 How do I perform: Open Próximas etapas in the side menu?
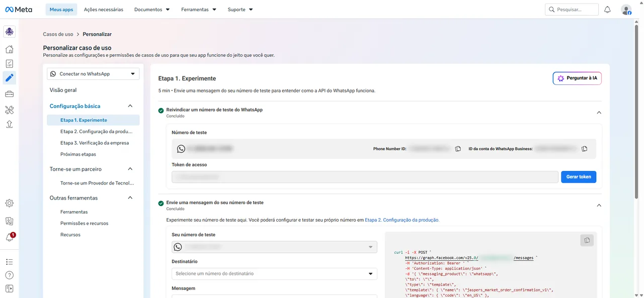78,154
